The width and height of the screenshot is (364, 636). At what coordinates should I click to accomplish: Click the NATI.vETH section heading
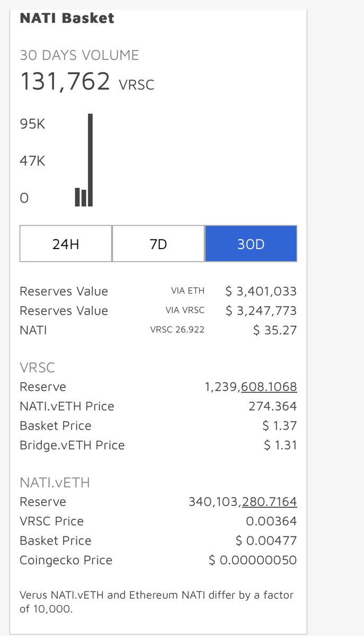click(x=55, y=483)
